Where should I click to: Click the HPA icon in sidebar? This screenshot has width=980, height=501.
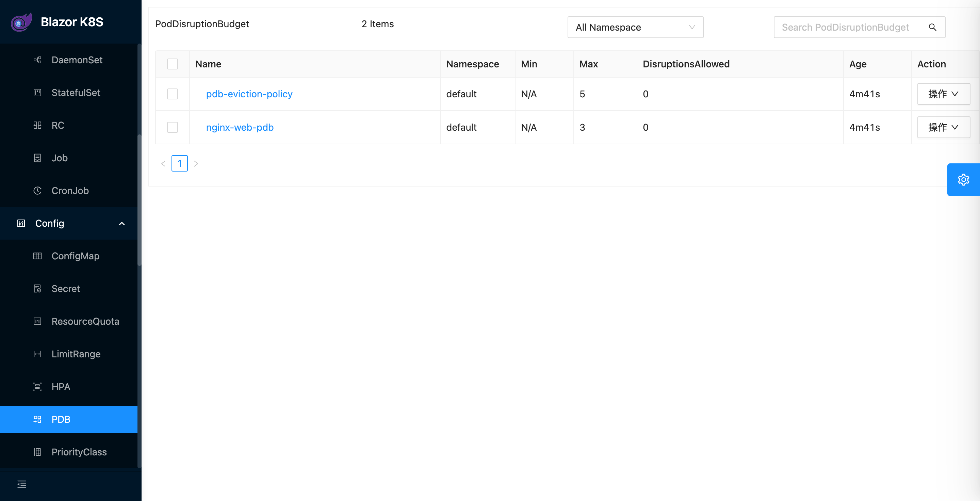(x=37, y=387)
